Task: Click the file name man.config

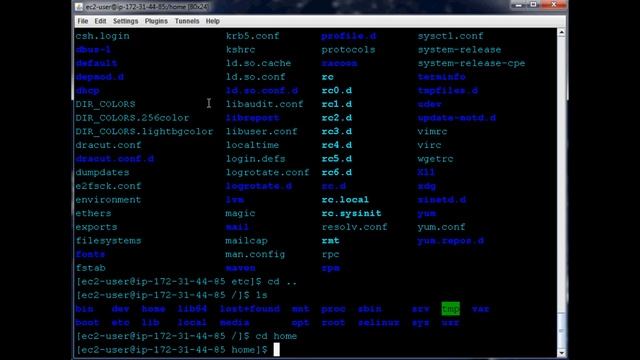Action: (256, 254)
